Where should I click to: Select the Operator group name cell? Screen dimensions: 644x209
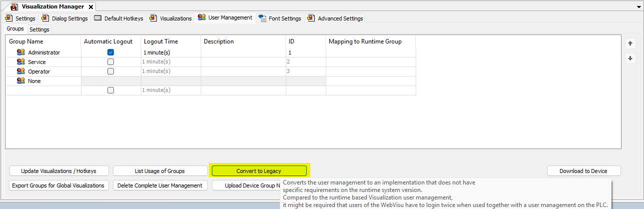[43, 71]
